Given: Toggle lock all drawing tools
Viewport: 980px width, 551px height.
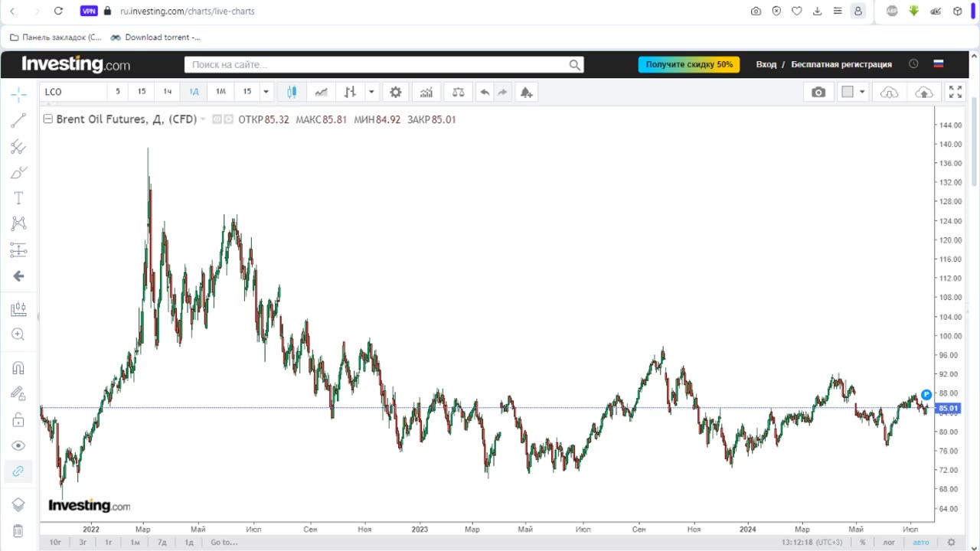Looking at the screenshot, I should point(18,419).
